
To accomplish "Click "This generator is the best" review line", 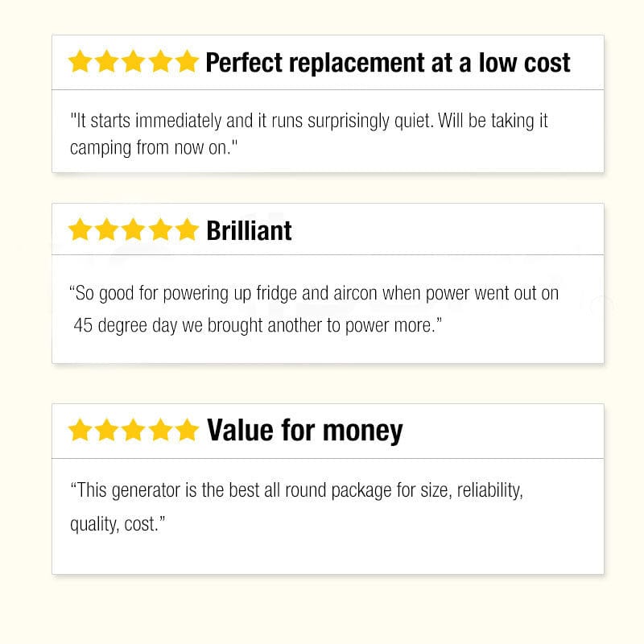I will [296, 490].
